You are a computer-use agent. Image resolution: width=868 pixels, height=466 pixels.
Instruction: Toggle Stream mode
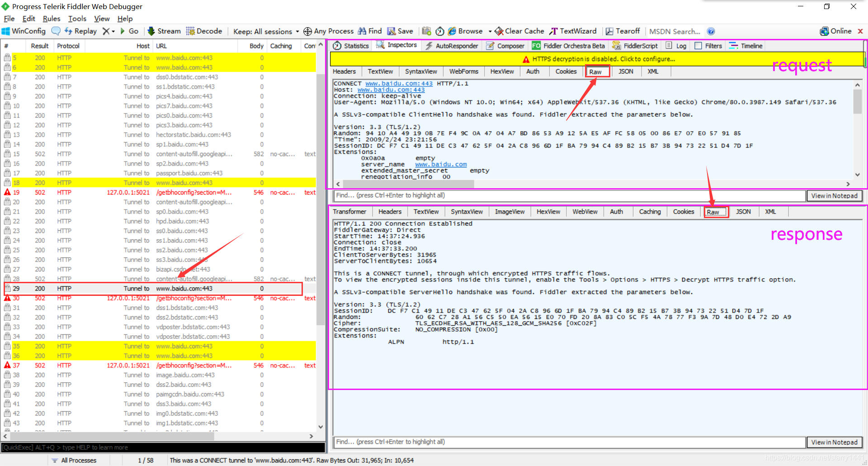(164, 31)
